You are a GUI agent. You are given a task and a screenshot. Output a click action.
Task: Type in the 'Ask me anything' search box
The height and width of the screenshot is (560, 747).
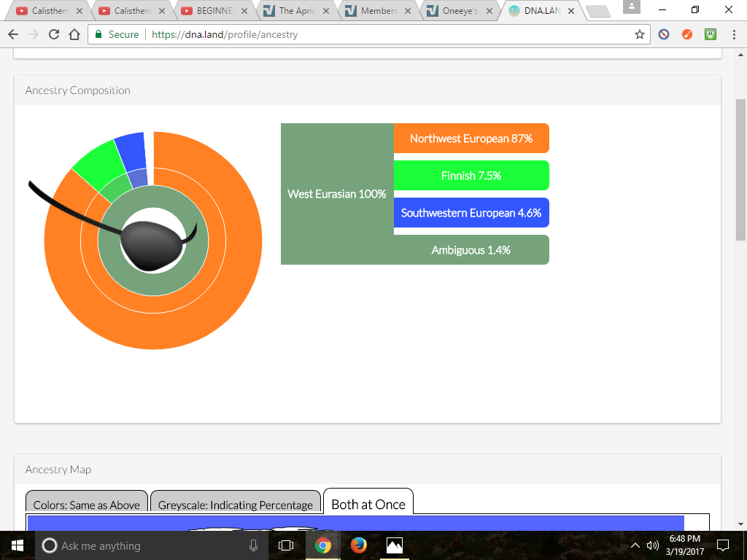click(x=146, y=545)
